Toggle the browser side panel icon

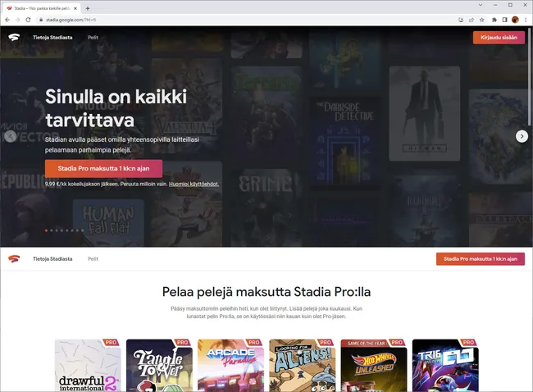505,20
